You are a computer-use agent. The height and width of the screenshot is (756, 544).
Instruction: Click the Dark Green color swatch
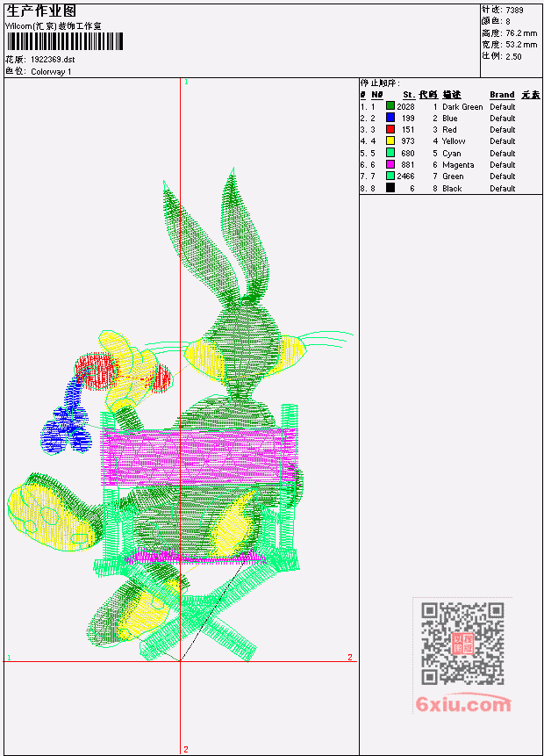point(390,106)
